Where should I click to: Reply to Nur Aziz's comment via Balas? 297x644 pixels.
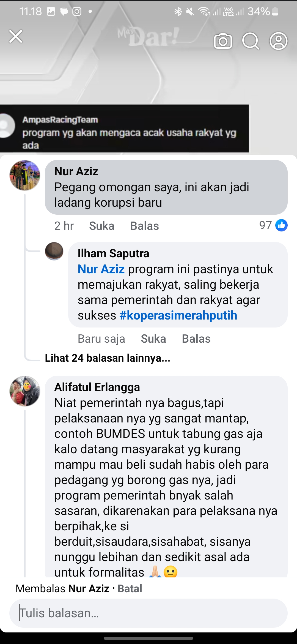click(x=145, y=226)
